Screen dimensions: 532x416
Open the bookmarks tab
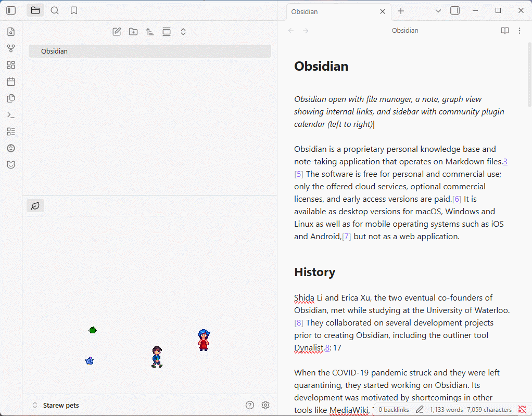pos(73,10)
